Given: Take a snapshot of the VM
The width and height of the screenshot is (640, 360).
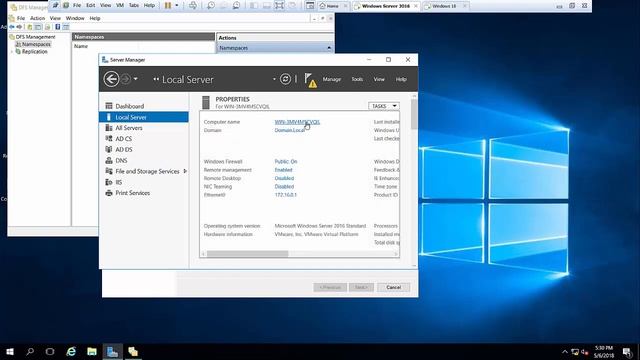Looking at the screenshot, I should [x=211, y=5].
